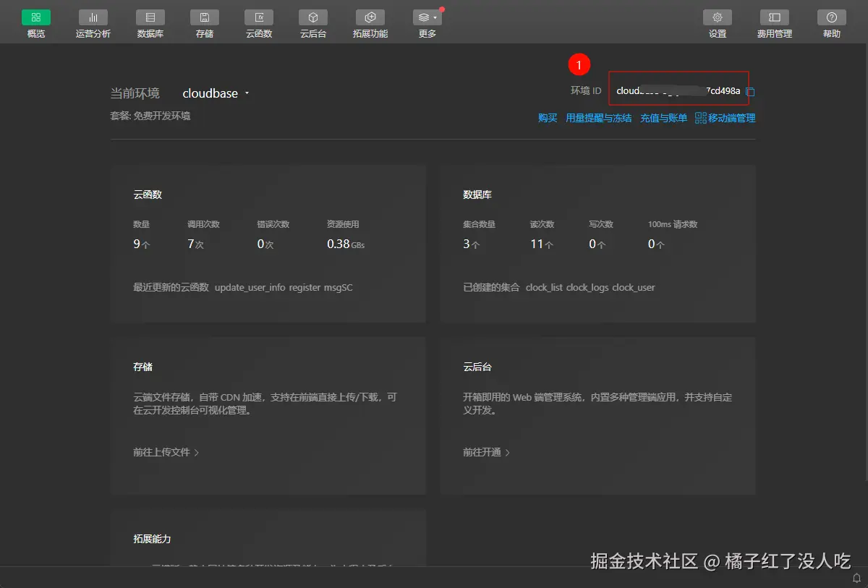This screenshot has height=588, width=868.
Task: Click the 购买 purchase link
Action: click(x=548, y=118)
